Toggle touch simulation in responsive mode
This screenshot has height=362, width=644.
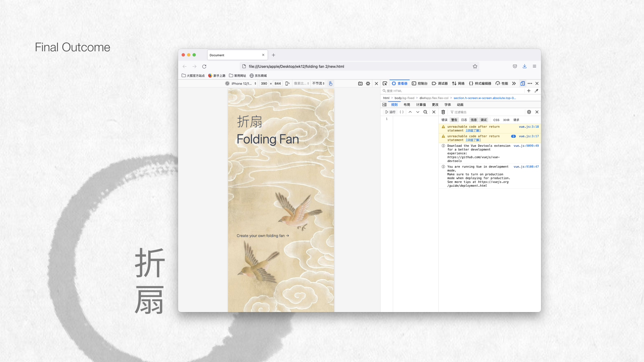coord(330,83)
